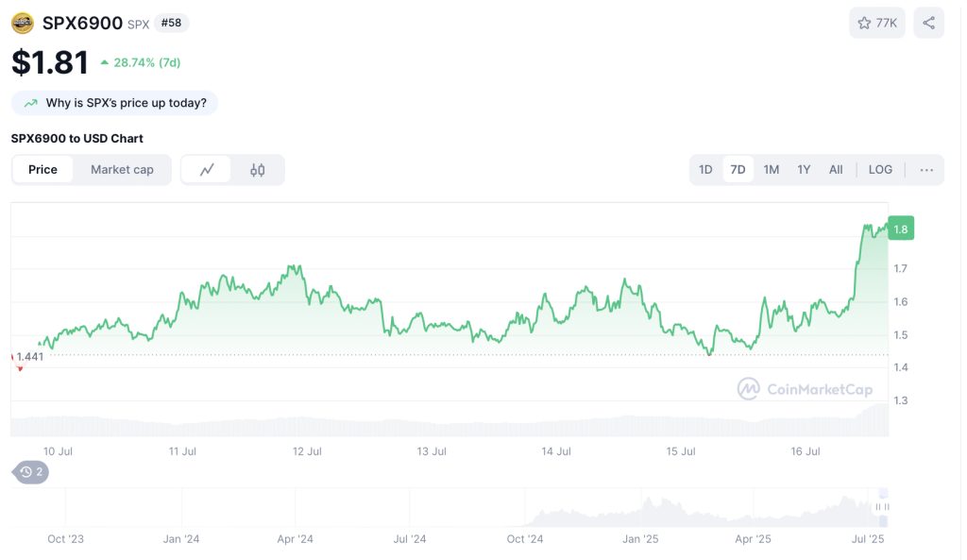Click the SPX6900 coin name heading
This screenshot has height=560, width=967.
(x=83, y=24)
